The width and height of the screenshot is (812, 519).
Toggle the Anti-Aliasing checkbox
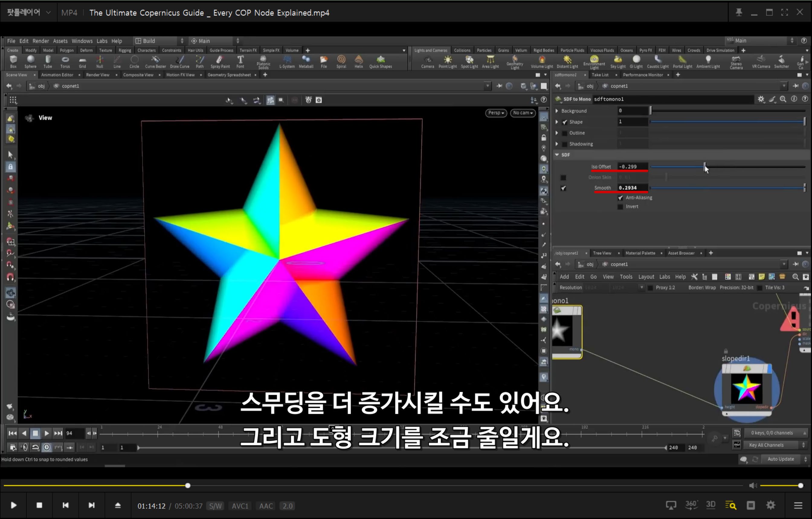(620, 198)
